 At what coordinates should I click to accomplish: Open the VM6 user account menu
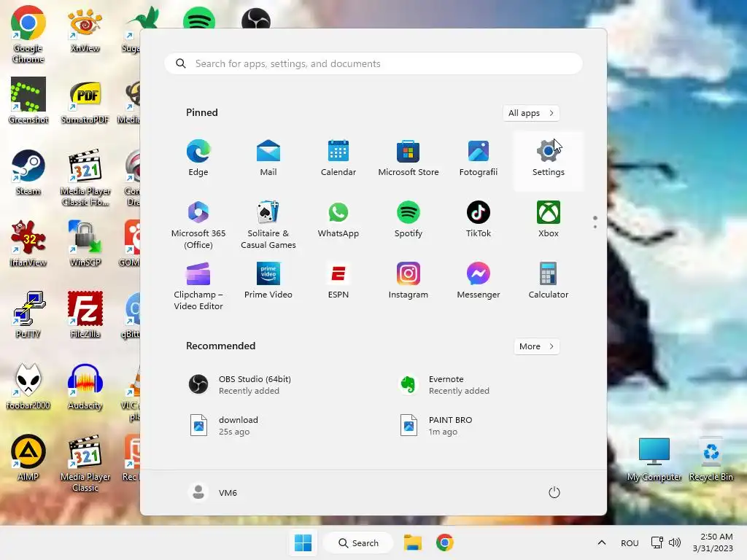pyautogui.click(x=212, y=492)
